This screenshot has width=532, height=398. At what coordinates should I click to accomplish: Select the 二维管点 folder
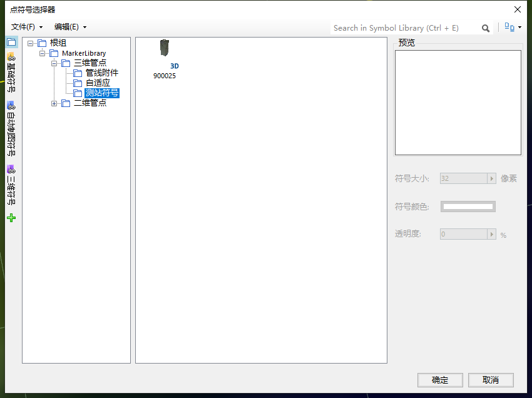click(90, 103)
